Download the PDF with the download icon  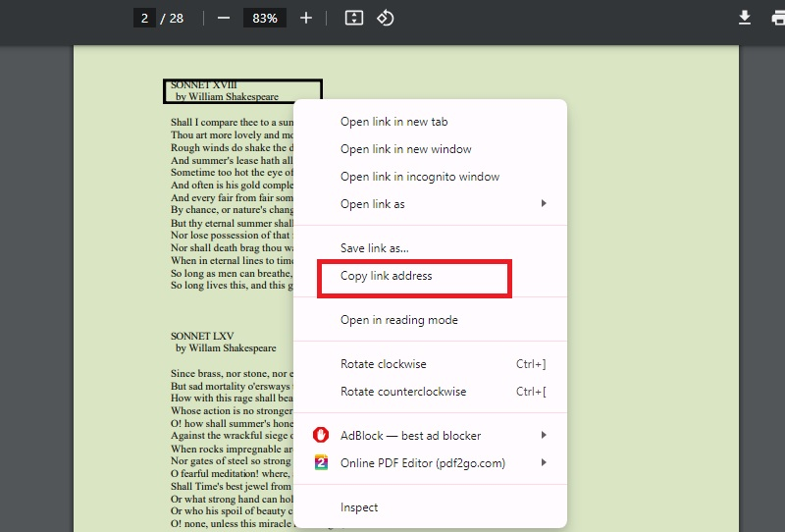click(x=745, y=18)
